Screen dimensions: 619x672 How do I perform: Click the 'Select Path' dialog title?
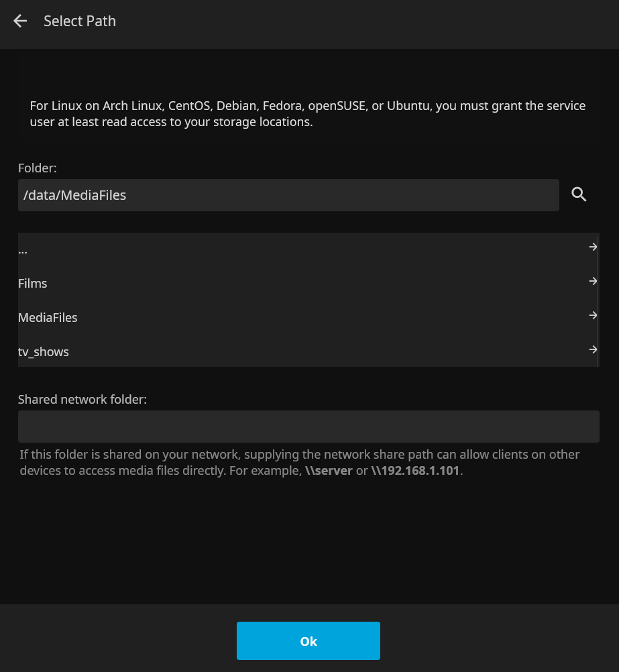click(x=80, y=21)
